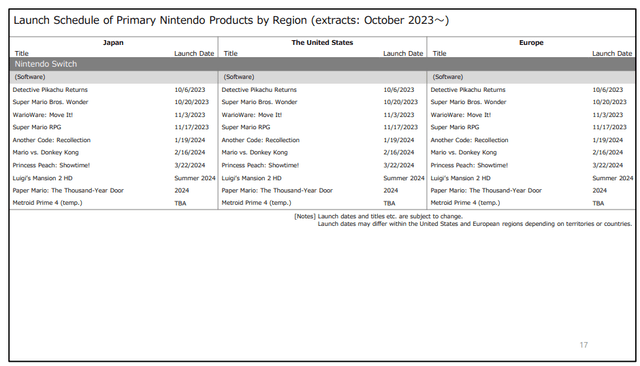Click the Japan Launch Date column label
Screen dimensions: 640x366
194,53
